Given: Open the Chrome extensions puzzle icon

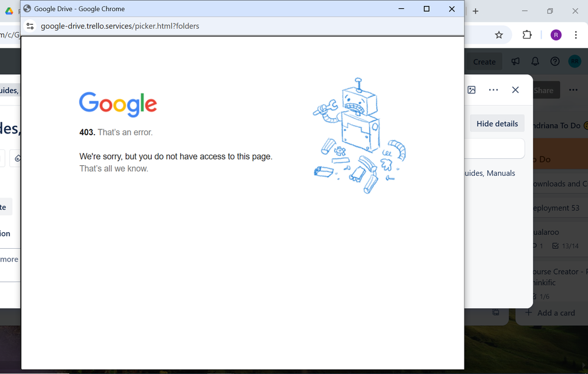Looking at the screenshot, I should coord(527,35).
